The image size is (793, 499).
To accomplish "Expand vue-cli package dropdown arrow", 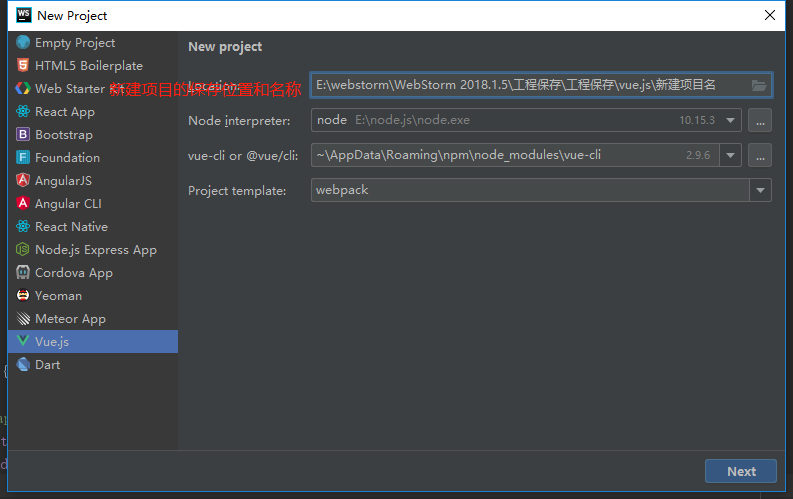I will coord(730,155).
